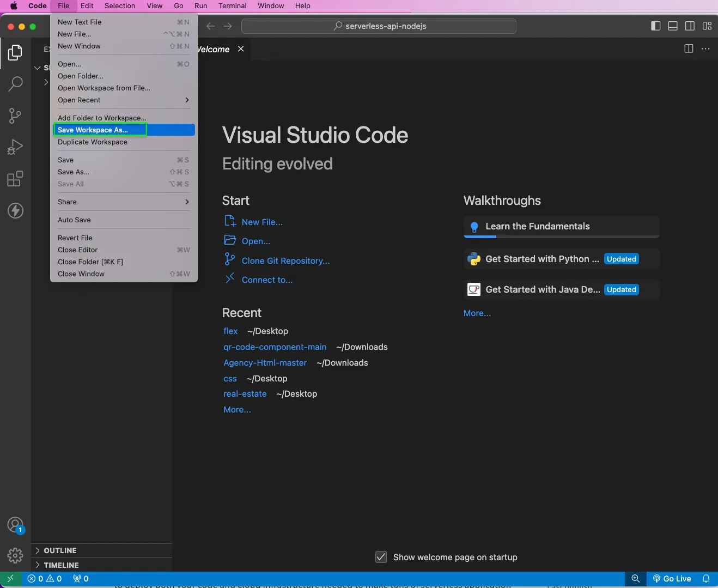Open the Thunder Client lightning icon
718x588 pixels.
pos(15,210)
